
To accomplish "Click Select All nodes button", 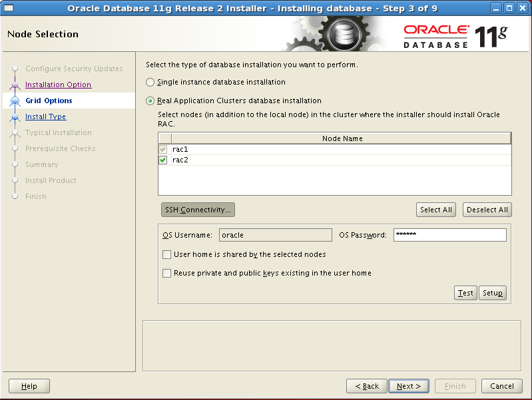I will coord(436,210).
